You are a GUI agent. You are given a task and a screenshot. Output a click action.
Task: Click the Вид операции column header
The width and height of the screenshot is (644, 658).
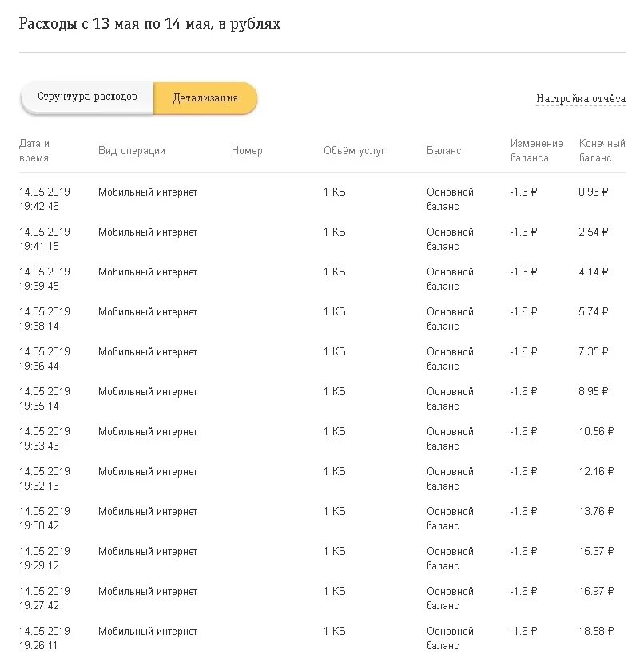(x=132, y=150)
